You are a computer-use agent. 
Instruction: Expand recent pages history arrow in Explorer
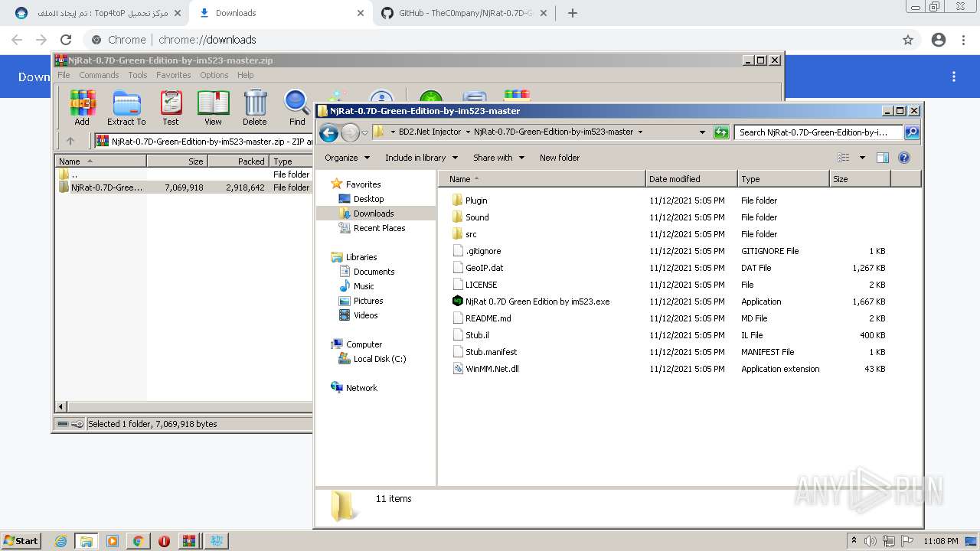[x=364, y=132]
